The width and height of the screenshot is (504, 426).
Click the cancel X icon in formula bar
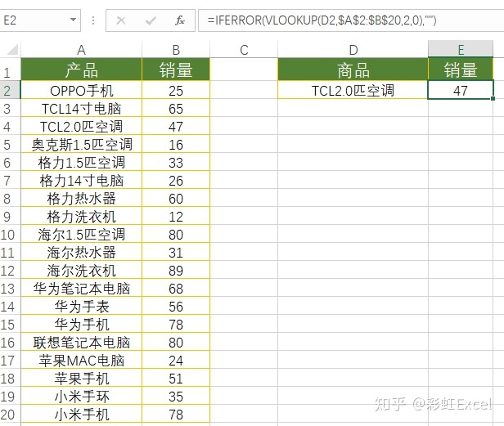pos(121,20)
